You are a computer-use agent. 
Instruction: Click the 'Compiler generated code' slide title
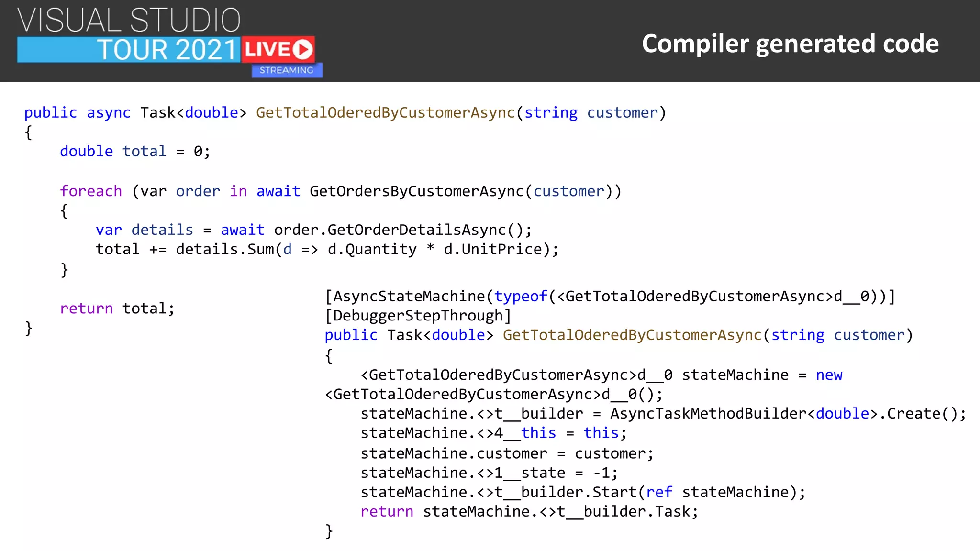point(790,44)
